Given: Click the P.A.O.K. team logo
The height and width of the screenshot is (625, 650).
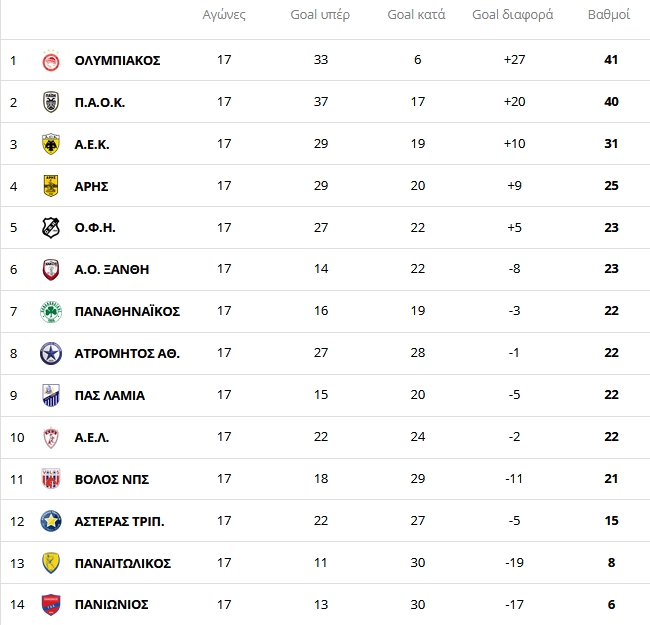Looking at the screenshot, I should pos(51,102).
